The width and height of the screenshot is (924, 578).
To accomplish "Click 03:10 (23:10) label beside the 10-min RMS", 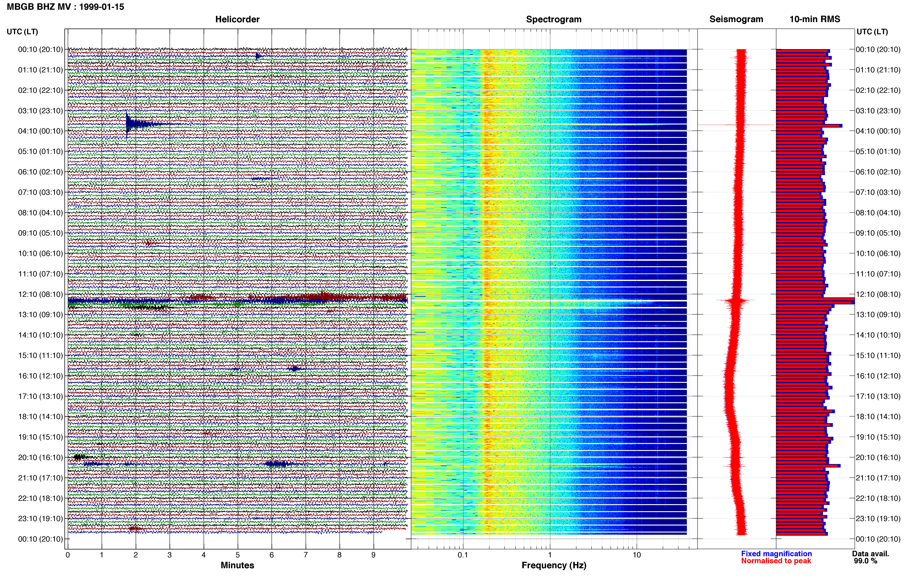I will coord(878,111).
